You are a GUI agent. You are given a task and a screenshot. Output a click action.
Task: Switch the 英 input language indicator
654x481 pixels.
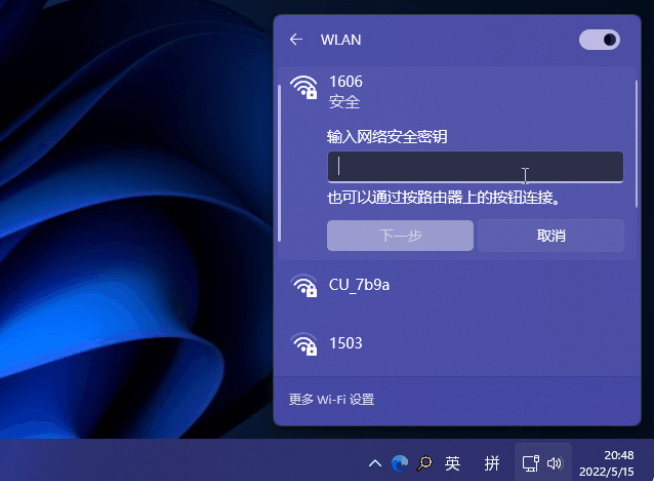coord(453,463)
